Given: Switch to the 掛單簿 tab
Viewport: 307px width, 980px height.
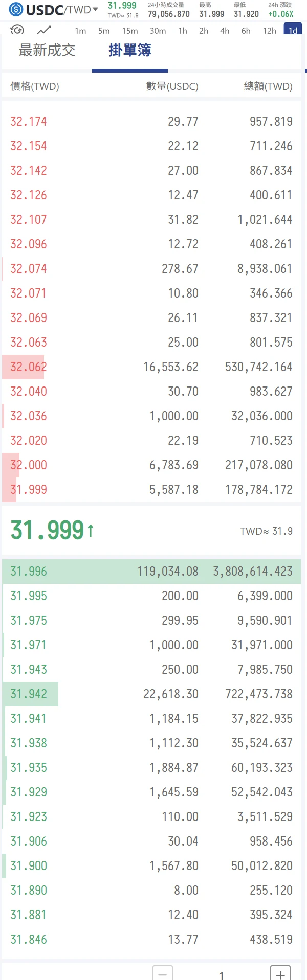Looking at the screenshot, I should [x=130, y=50].
